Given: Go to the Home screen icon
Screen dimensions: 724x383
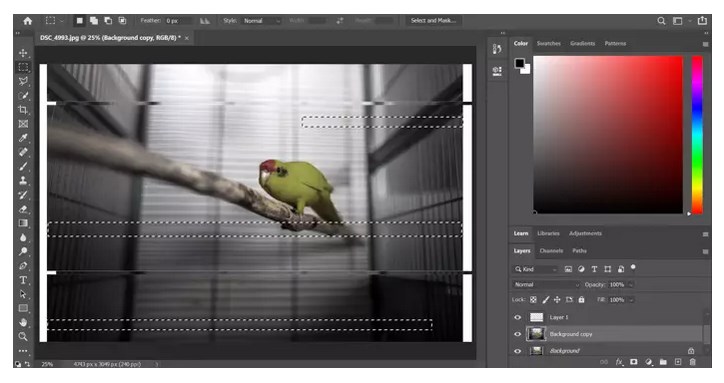Looking at the screenshot, I should click(x=28, y=21).
